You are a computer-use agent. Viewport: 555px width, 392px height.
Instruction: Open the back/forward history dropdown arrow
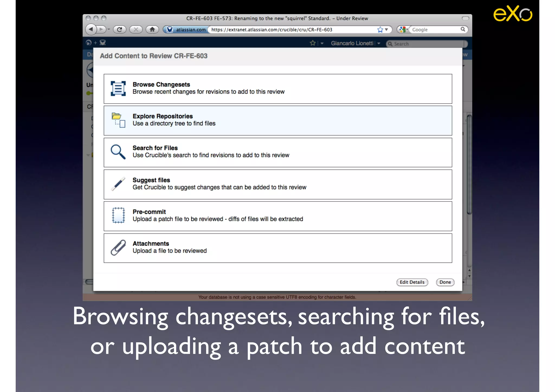(109, 29)
